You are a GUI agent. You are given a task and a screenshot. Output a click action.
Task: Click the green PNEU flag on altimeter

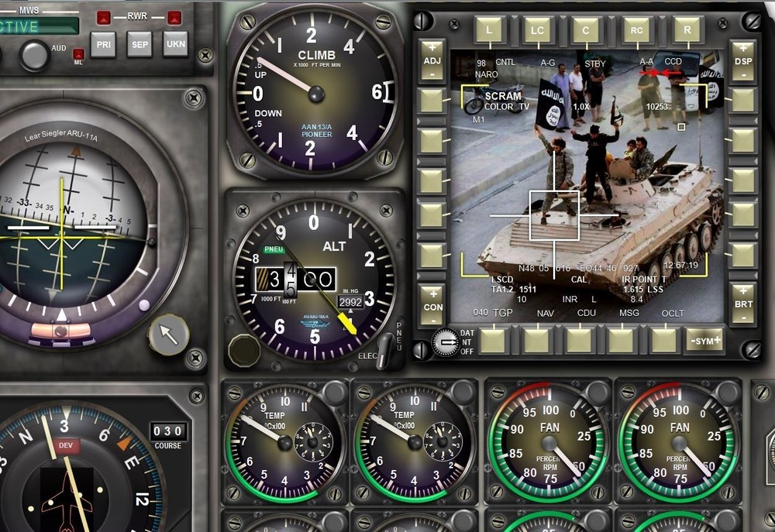coord(274,249)
